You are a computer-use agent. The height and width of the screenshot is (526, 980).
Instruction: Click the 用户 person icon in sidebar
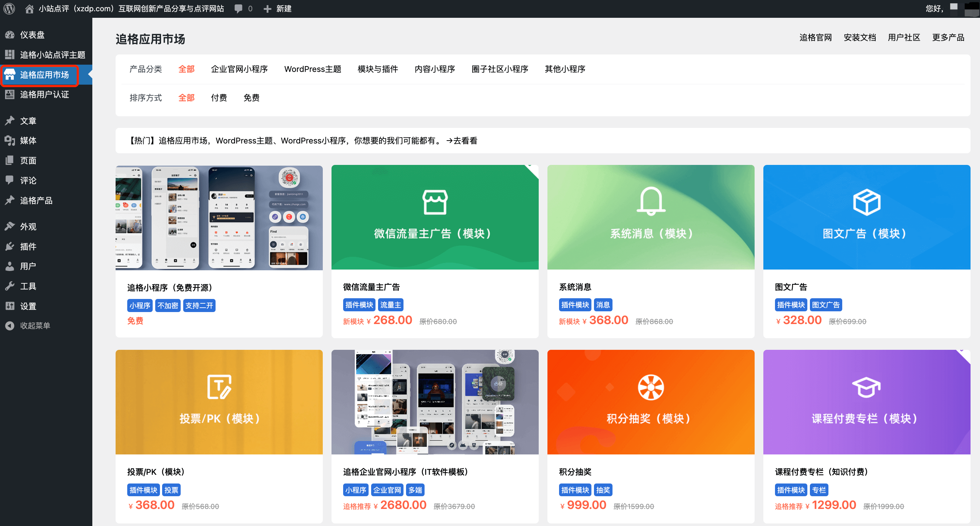tap(10, 266)
